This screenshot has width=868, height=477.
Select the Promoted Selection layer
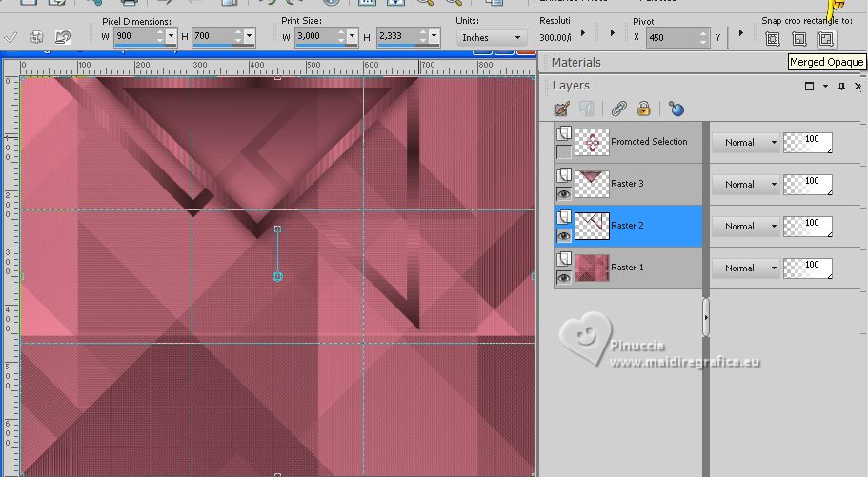[628, 142]
